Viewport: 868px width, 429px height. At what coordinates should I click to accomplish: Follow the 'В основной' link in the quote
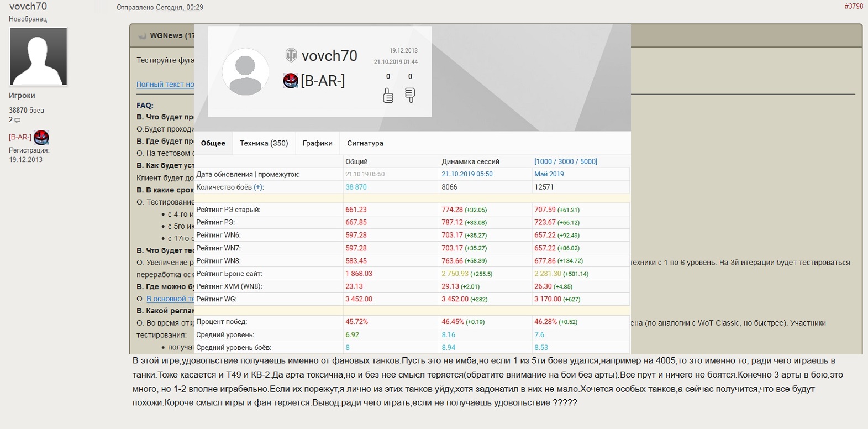170,299
